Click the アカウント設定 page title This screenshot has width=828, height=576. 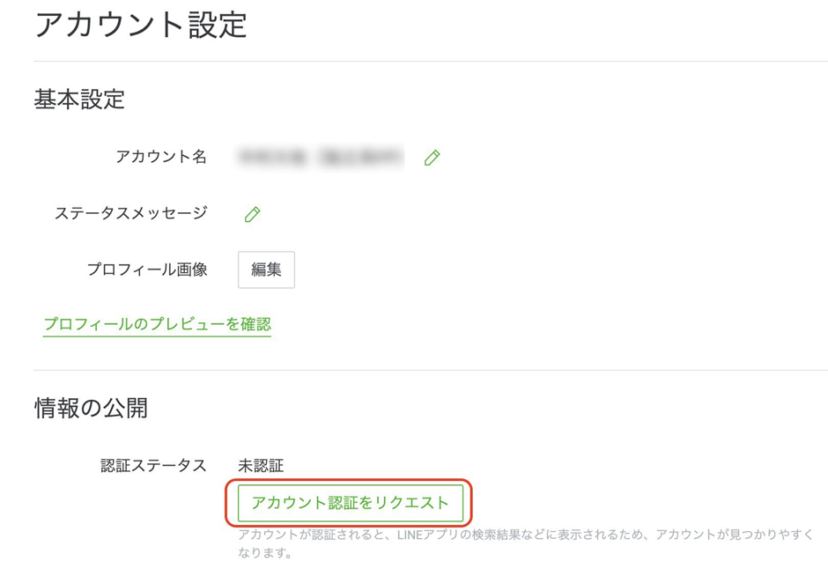(x=140, y=25)
